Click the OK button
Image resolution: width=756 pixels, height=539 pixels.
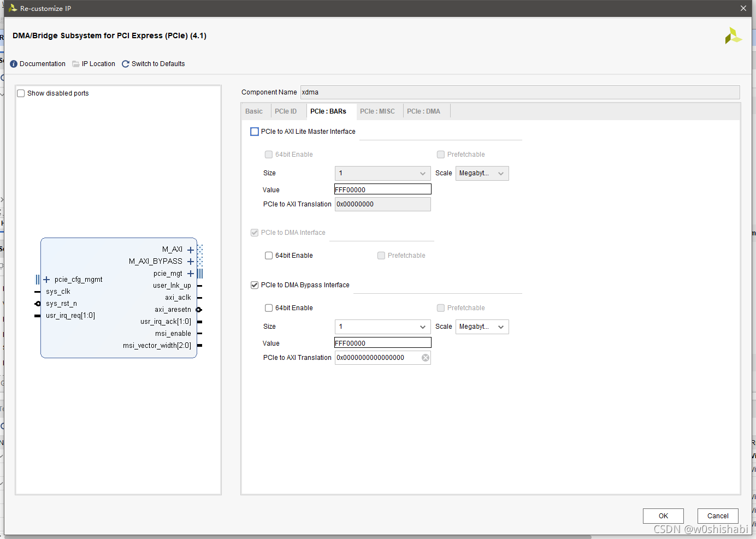pos(663,516)
